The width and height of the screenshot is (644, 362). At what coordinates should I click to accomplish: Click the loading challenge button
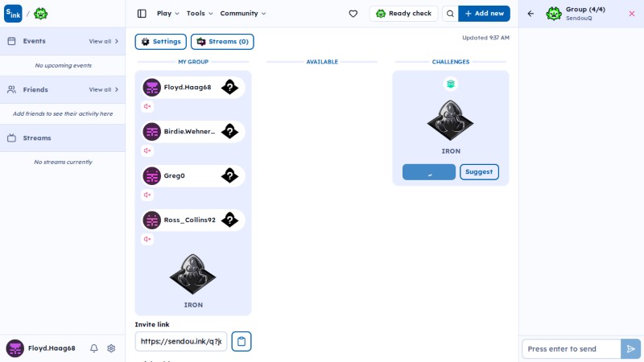(429, 172)
